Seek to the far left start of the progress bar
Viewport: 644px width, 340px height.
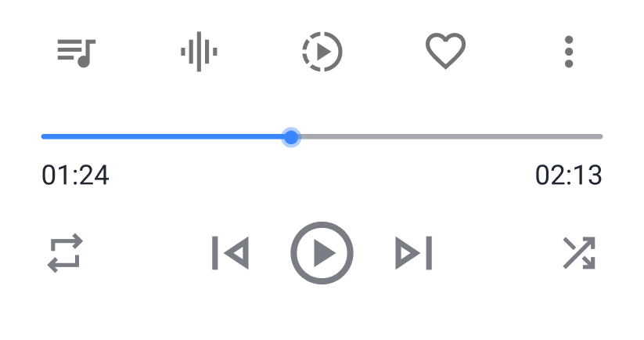(43, 136)
